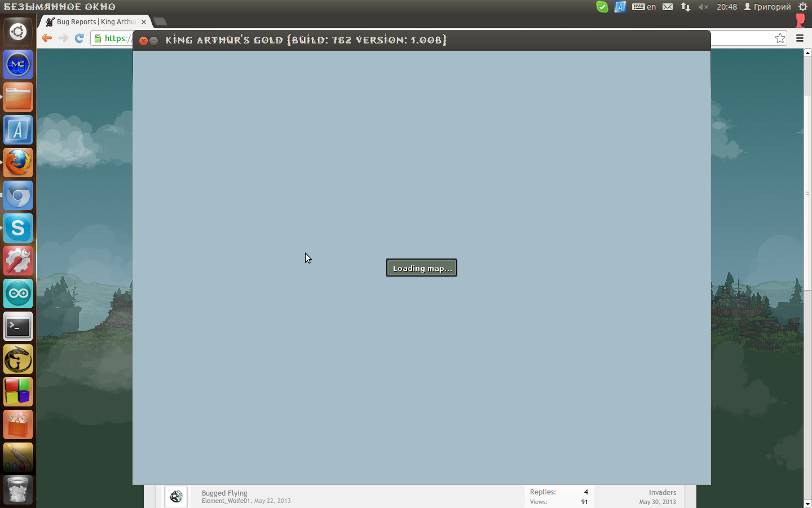Open the feather pen drawing launcher
This screenshot has width=812, height=508.
point(18,457)
